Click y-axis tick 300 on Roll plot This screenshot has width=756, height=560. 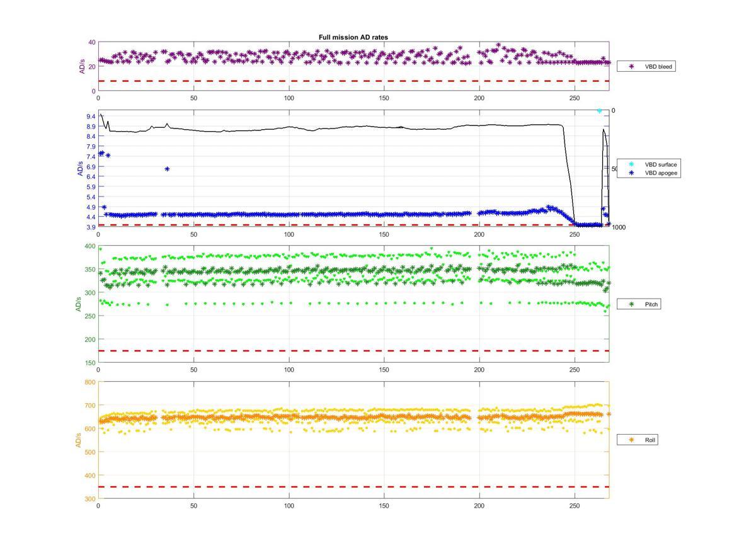(89, 499)
